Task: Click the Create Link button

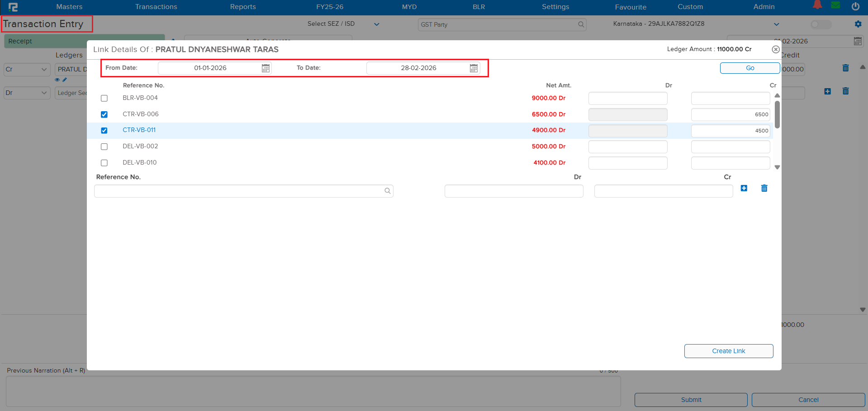Action: point(728,351)
